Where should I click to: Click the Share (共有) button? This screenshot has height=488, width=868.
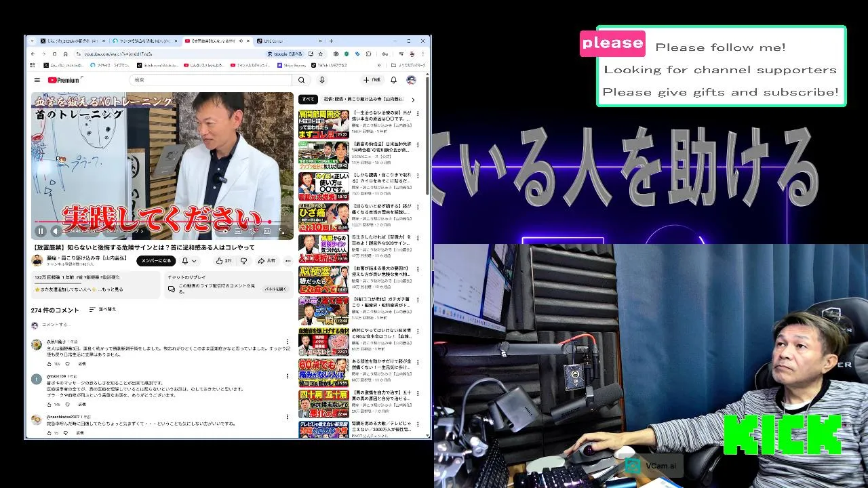click(267, 261)
